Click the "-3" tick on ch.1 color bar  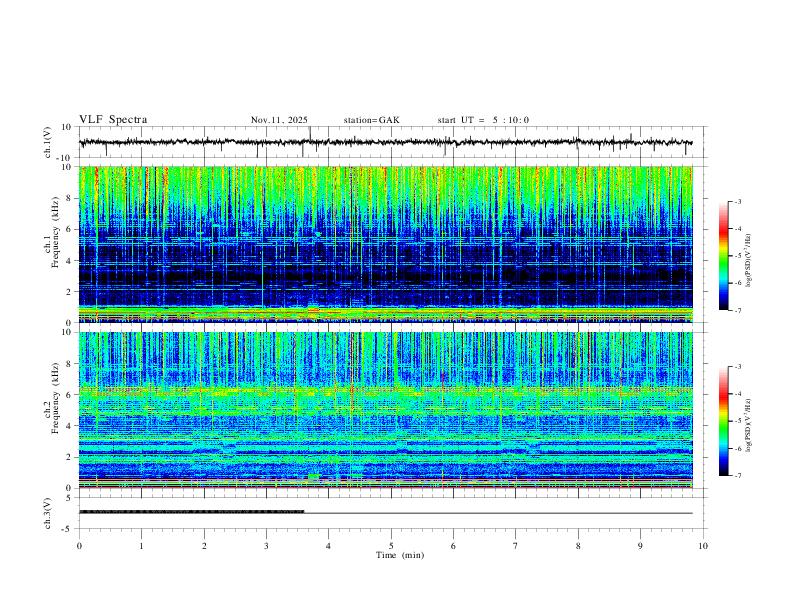click(738, 201)
